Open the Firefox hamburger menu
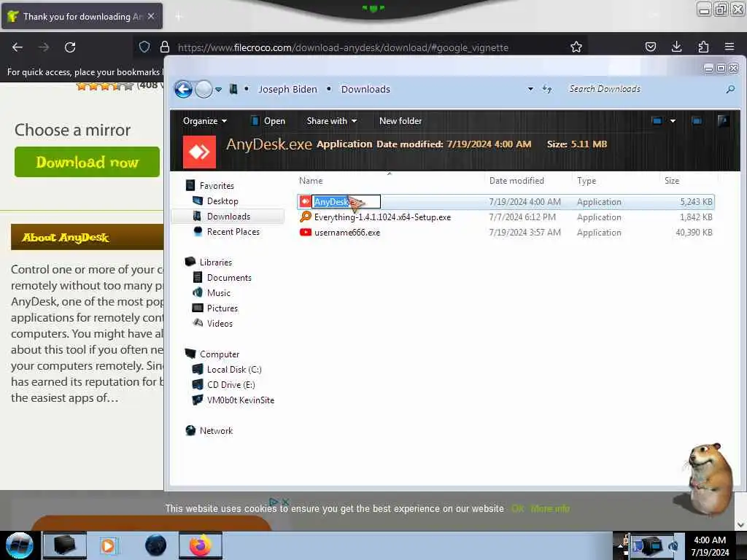 point(729,47)
